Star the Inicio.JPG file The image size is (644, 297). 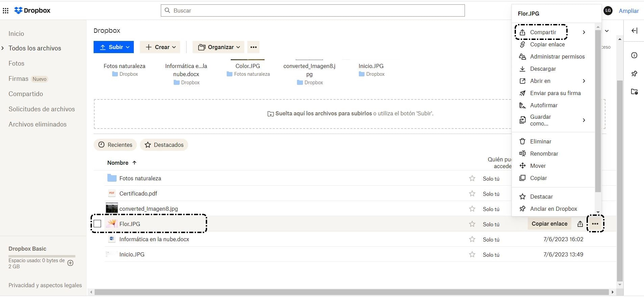click(x=472, y=254)
